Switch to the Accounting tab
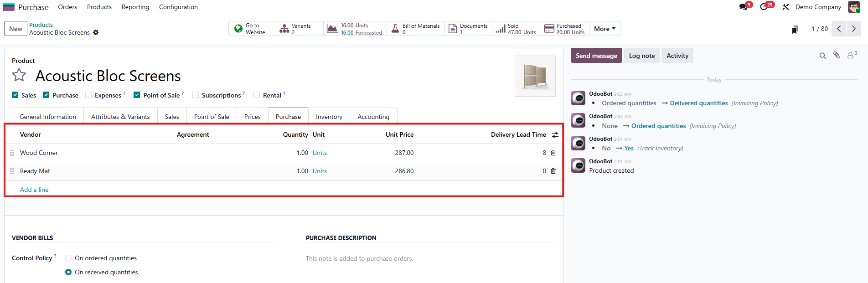This screenshot has width=868, height=283. pyautogui.click(x=373, y=117)
